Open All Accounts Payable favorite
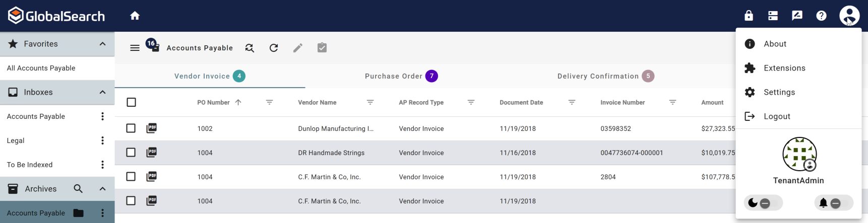 pyautogui.click(x=41, y=68)
